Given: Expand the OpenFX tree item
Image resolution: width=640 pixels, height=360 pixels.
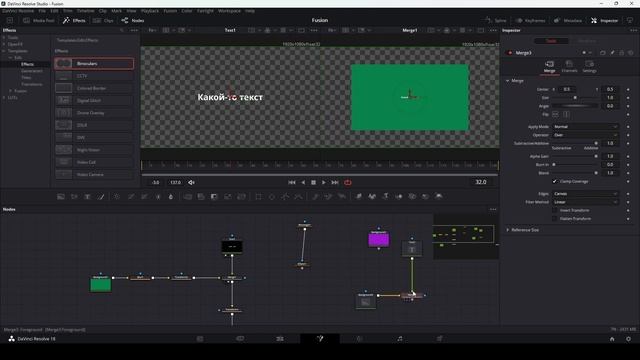Looking at the screenshot, I should coord(4,44).
